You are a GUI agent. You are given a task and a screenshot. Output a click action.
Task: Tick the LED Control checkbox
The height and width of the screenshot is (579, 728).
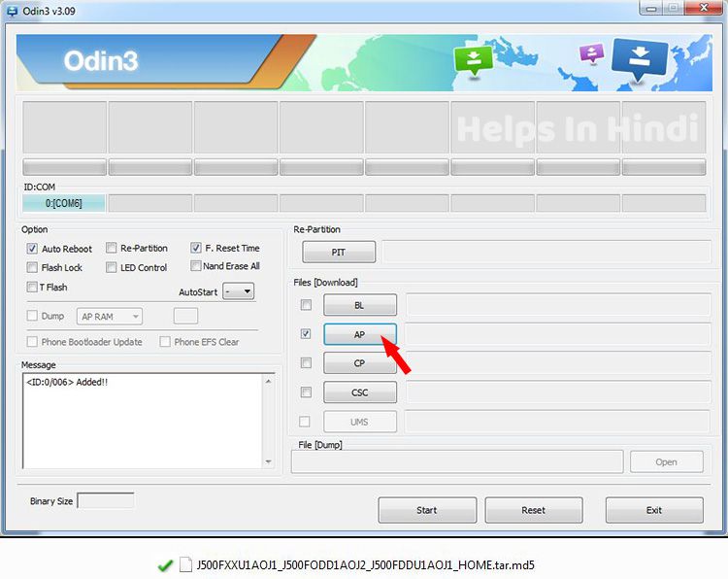point(111,267)
